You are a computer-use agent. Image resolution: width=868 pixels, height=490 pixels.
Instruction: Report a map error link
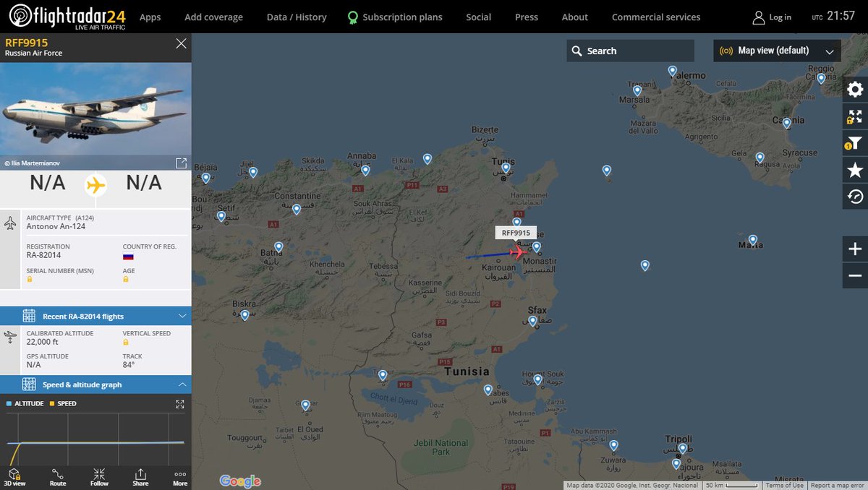[x=837, y=485]
